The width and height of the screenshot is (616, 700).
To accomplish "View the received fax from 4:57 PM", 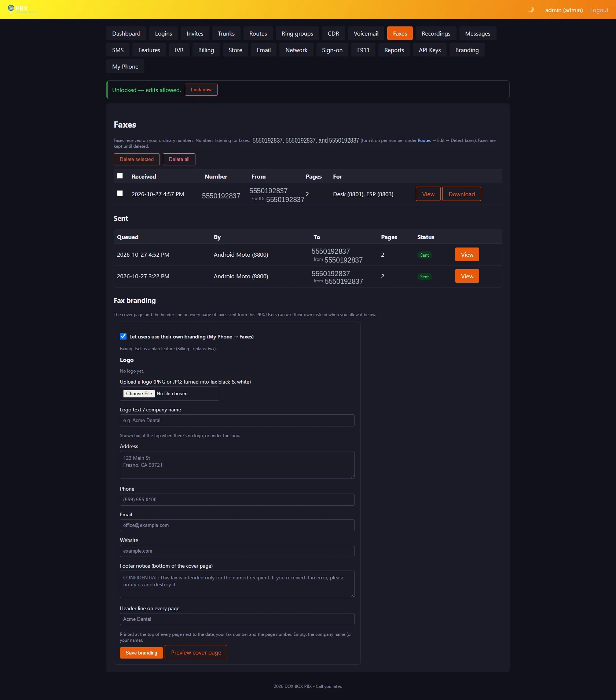I will click(428, 194).
